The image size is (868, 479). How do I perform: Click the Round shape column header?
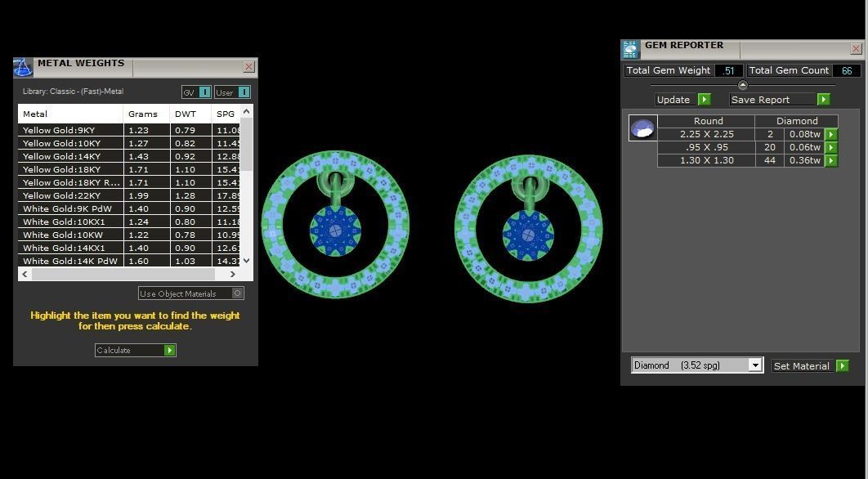[706, 121]
